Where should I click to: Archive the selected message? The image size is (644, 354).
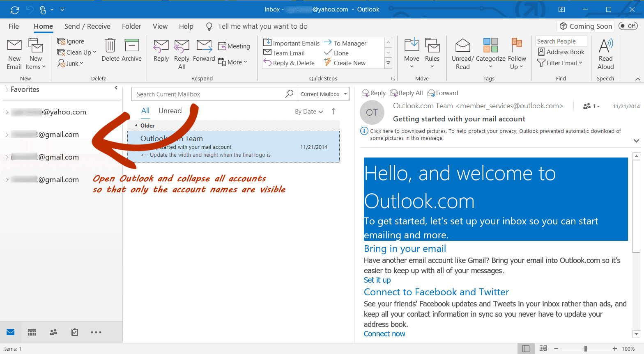coord(131,50)
